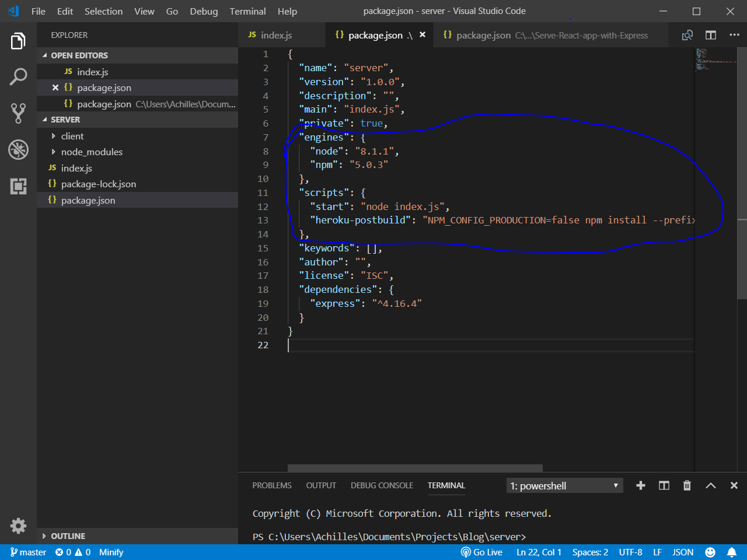The height and width of the screenshot is (560, 747).
Task: Click the "express" dependency text
Action: [335, 303]
